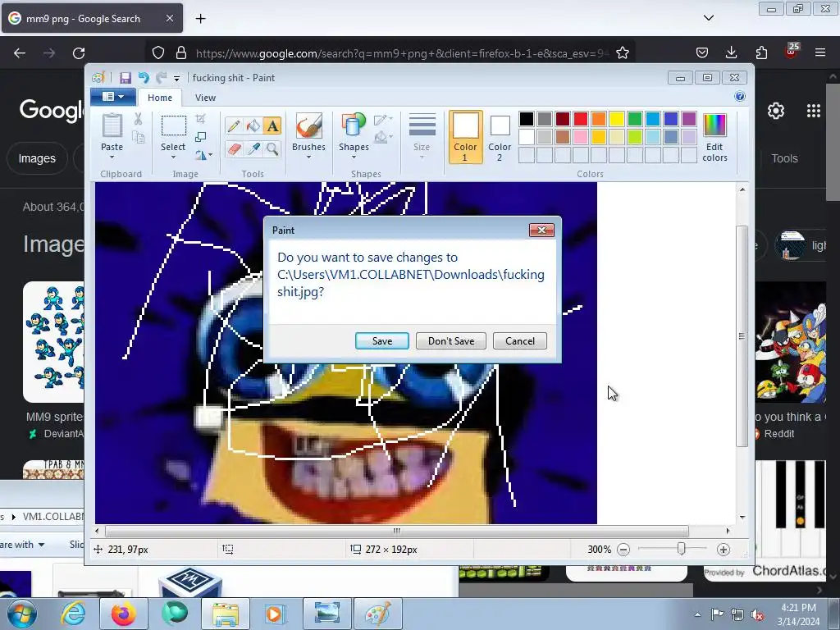Open Windows Start menu orb
The image size is (840, 630).
point(21,614)
